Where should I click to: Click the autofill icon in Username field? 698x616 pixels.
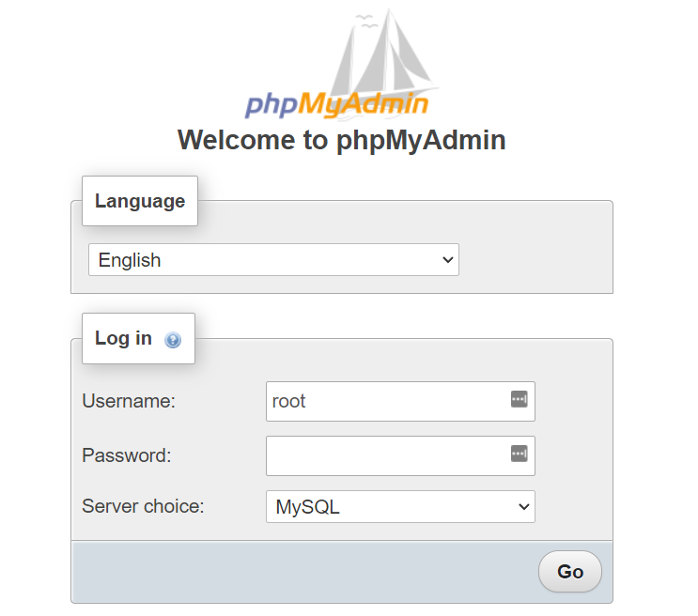click(x=519, y=400)
